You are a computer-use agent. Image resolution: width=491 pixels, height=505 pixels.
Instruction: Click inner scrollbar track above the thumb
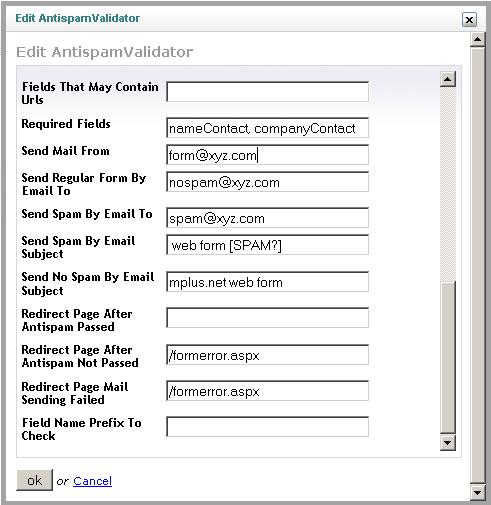(x=447, y=184)
